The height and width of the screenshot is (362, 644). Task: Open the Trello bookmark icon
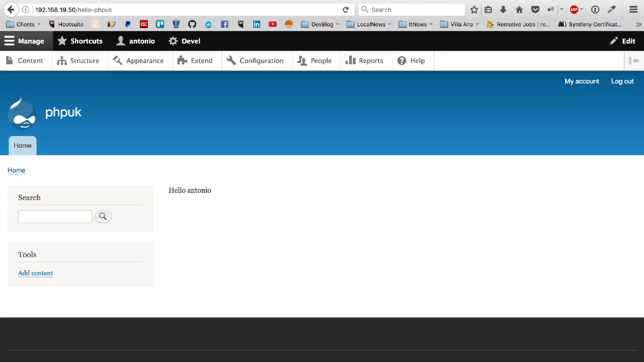pyautogui.click(x=160, y=24)
